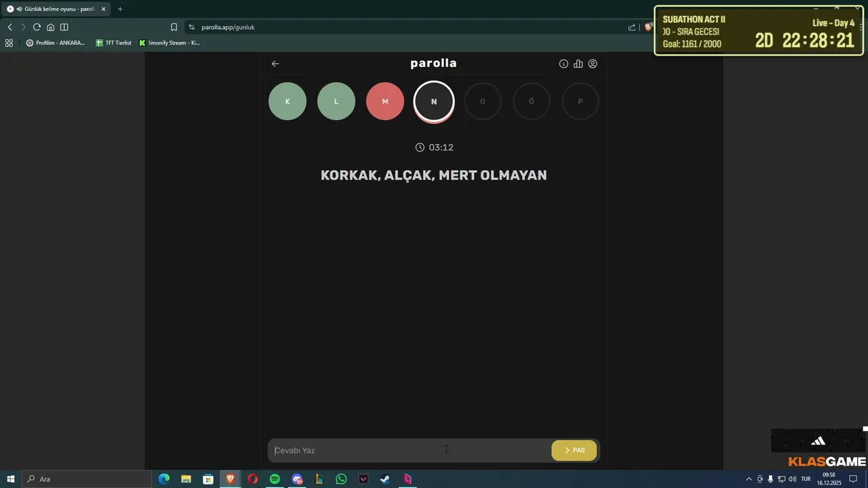Click the microphone tray icon
868x488 pixels.
[770, 479]
